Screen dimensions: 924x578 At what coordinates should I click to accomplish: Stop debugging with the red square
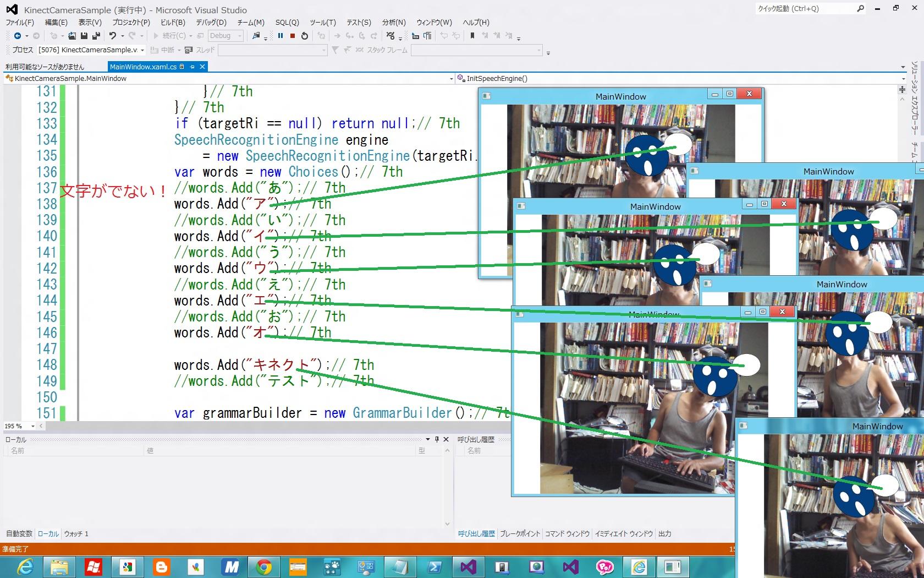[293, 36]
